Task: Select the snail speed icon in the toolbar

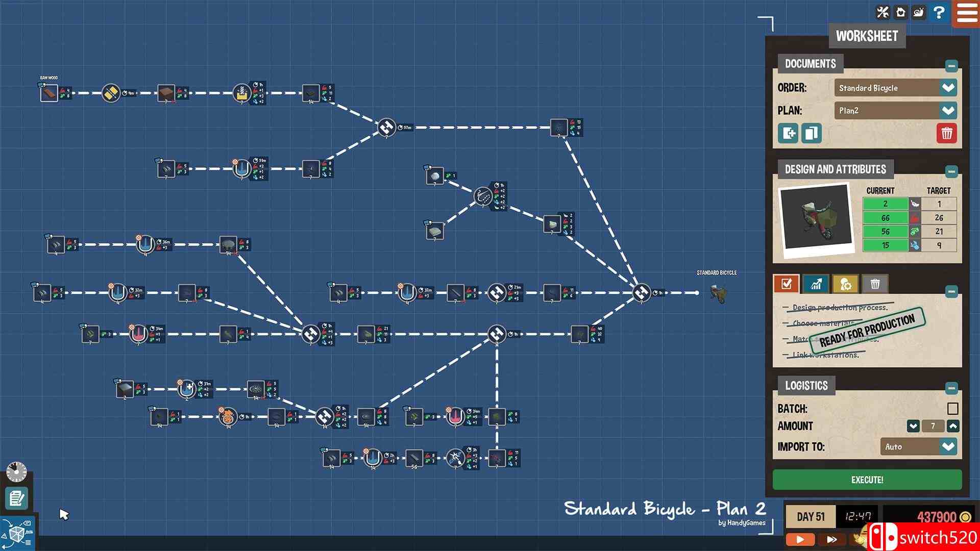Action: (919, 11)
